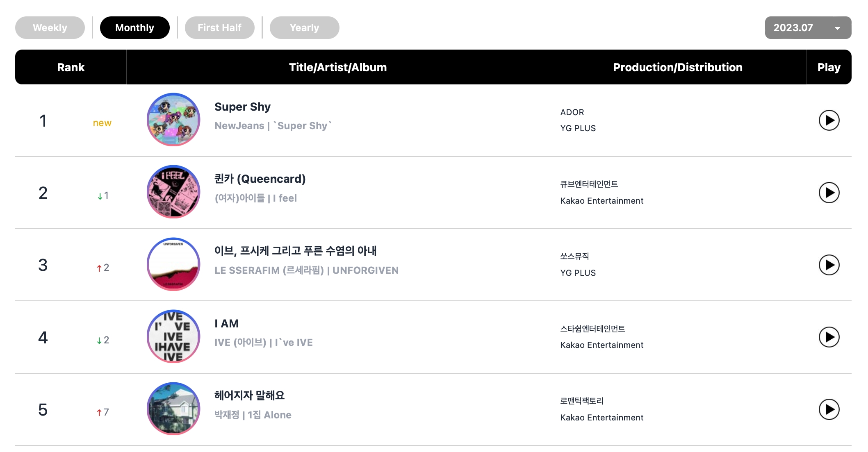This screenshot has width=868, height=452.
Task: Open the I feel album cover thumbnail
Action: coord(173,192)
